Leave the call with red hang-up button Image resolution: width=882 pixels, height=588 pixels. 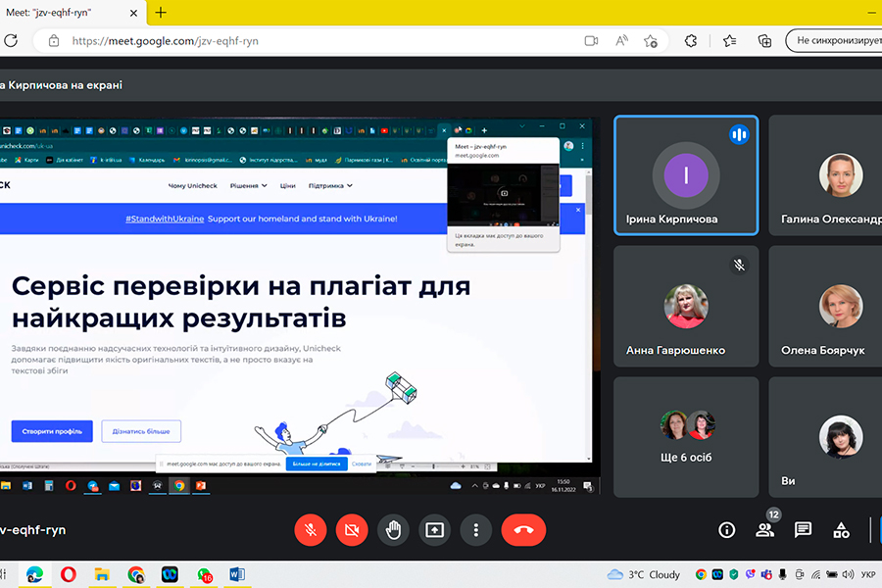pyautogui.click(x=523, y=530)
